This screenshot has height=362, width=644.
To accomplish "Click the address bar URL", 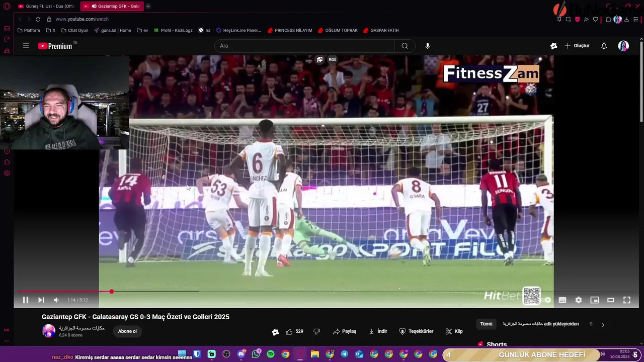I will point(82,19).
